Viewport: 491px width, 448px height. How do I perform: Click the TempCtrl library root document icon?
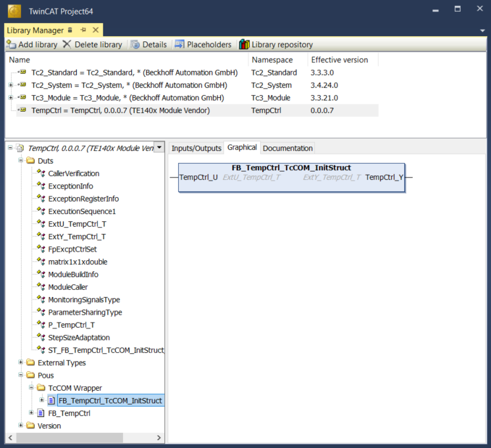click(x=20, y=148)
